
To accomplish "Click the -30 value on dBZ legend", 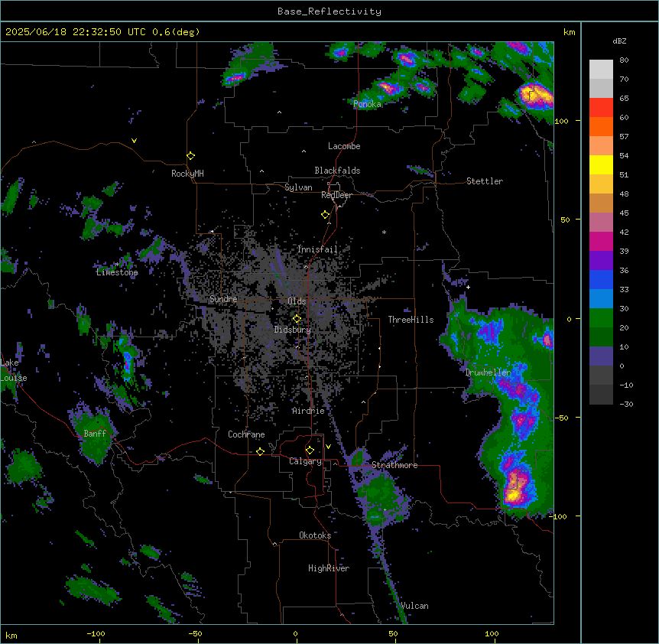I will point(626,404).
